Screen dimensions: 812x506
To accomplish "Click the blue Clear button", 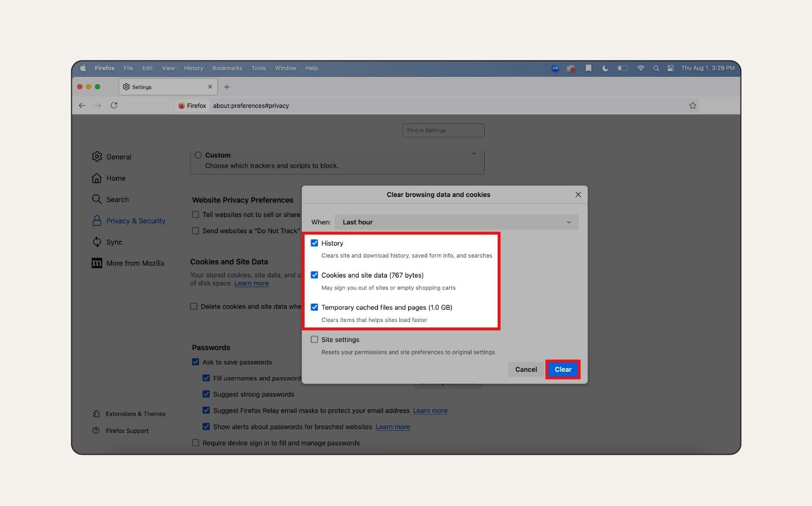I will pos(563,370).
